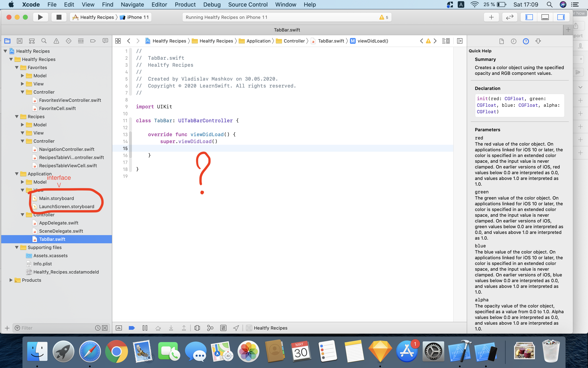The height and width of the screenshot is (368, 588).
Task: Open the viewDidLoad() jump bar segment
Action: tap(369, 41)
